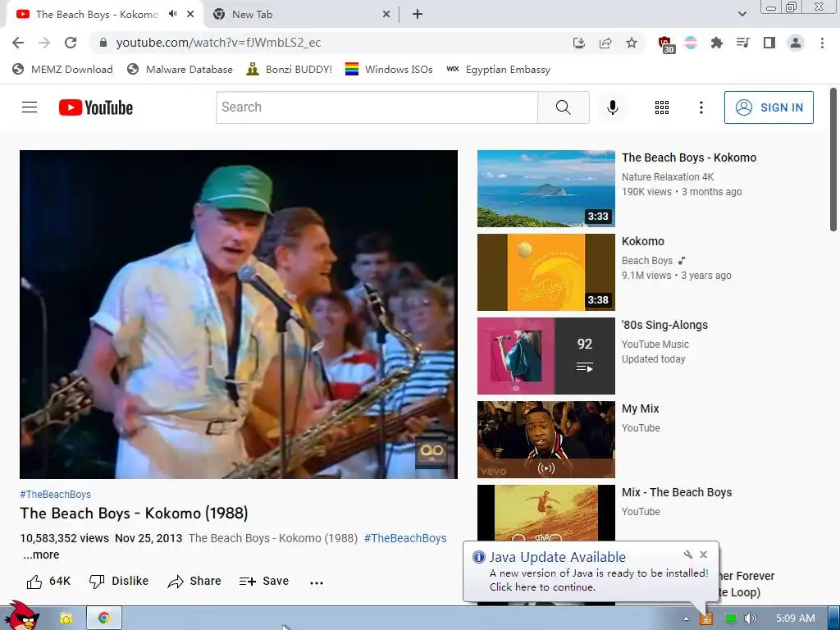The height and width of the screenshot is (630, 840).
Task: Click the striped flag extension icon
Action: [x=691, y=43]
